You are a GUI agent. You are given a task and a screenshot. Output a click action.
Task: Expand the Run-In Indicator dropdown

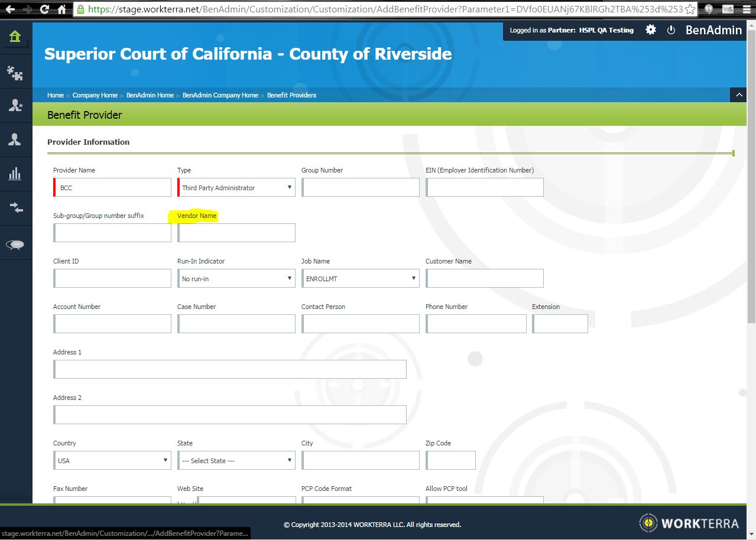pyautogui.click(x=236, y=279)
